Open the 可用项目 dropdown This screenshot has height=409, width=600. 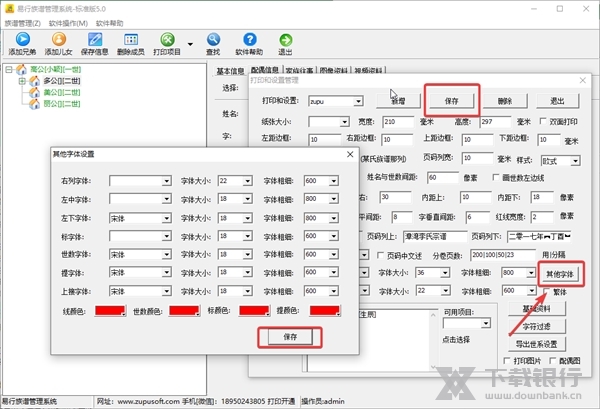coord(486,324)
